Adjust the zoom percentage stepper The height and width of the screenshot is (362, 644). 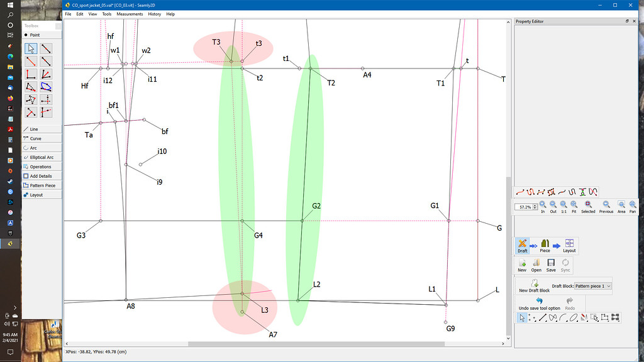(536, 206)
